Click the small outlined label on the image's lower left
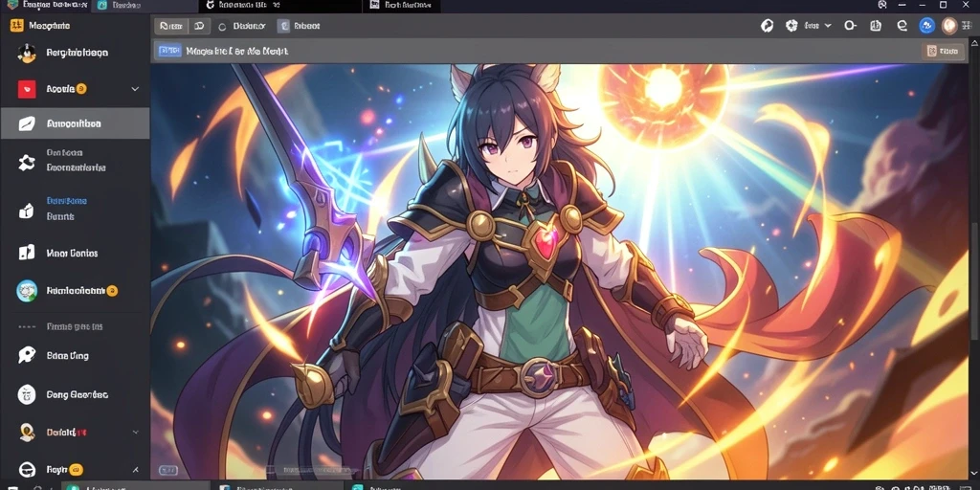The height and width of the screenshot is (490, 980). (168, 470)
